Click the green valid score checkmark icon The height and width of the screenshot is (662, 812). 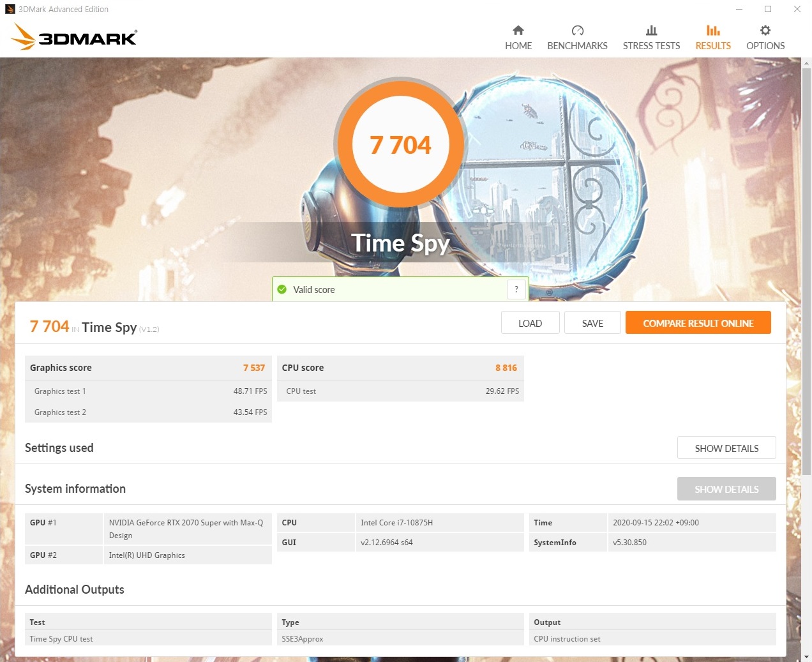click(x=282, y=289)
